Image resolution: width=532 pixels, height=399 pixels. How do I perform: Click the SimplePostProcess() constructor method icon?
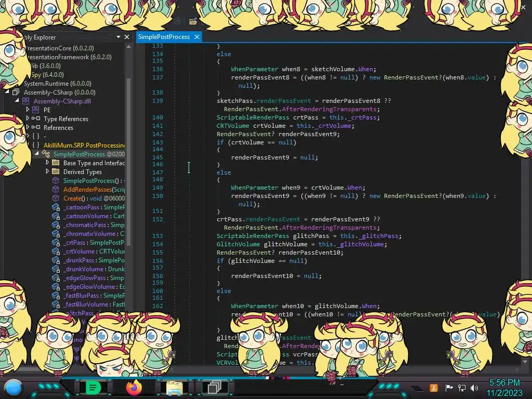[56, 180]
